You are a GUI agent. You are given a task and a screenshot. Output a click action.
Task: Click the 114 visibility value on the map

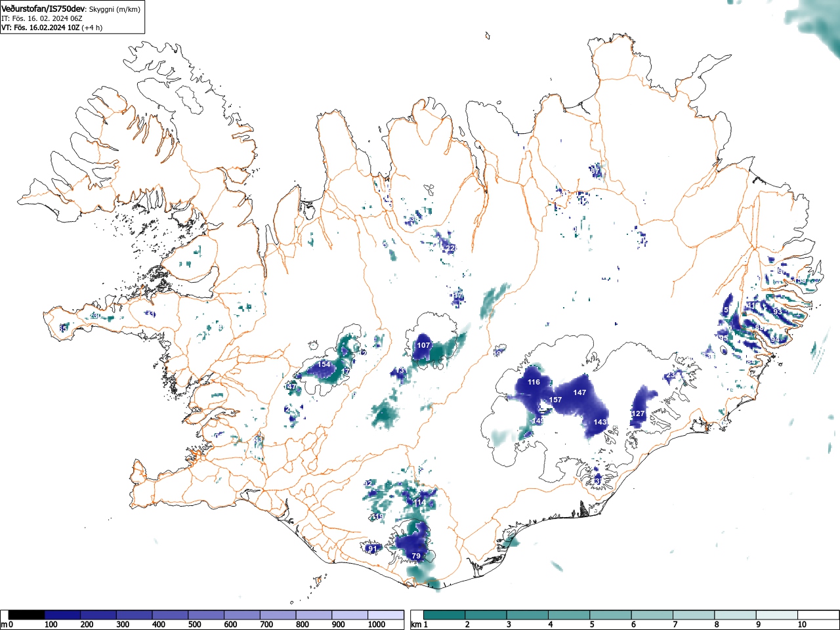click(420, 503)
